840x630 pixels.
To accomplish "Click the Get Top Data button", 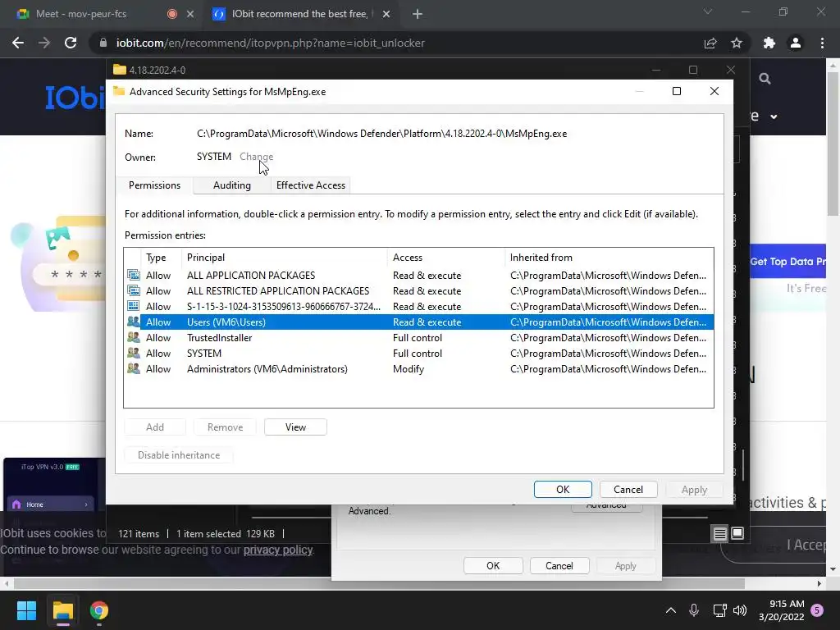I will tap(787, 262).
